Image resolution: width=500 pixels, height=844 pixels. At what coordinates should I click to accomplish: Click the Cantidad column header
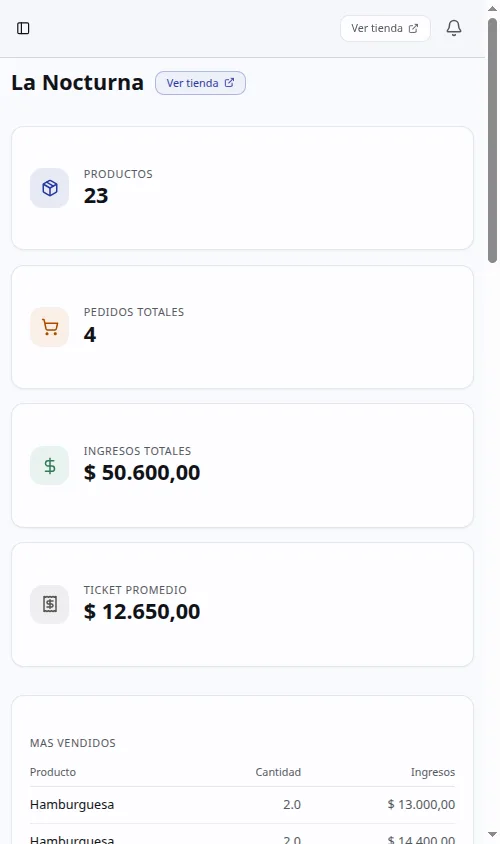(278, 772)
